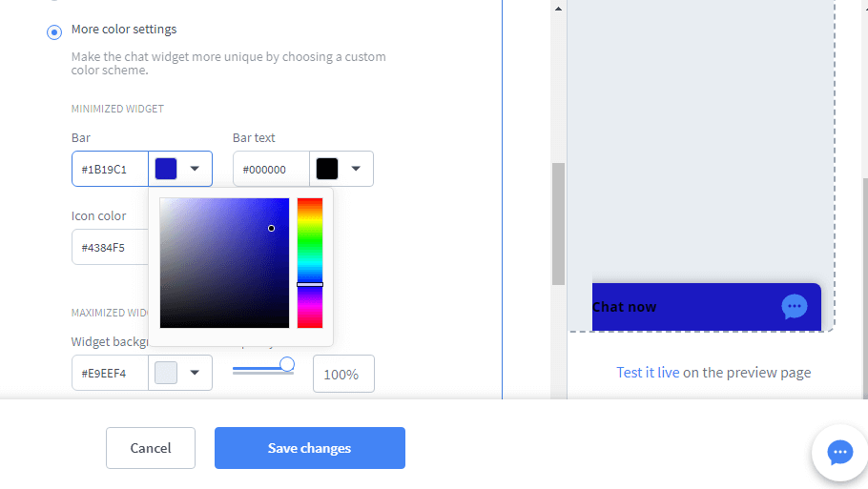Click the Cancel button

tap(151, 448)
